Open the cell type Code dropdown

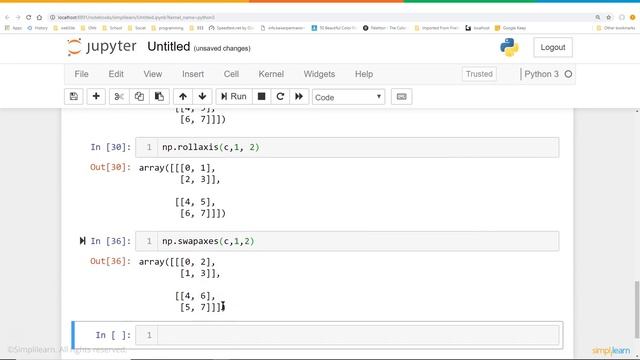pos(348,97)
